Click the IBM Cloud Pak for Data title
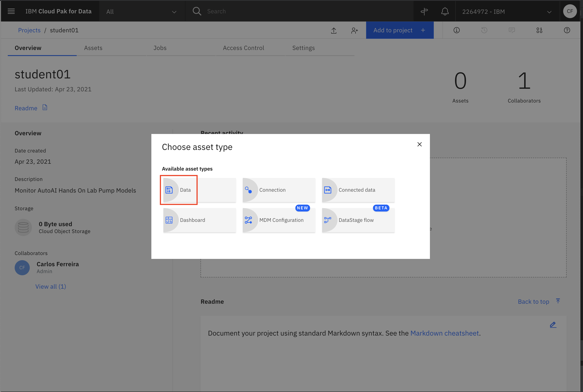Viewport: 583px width, 392px height. (x=59, y=11)
